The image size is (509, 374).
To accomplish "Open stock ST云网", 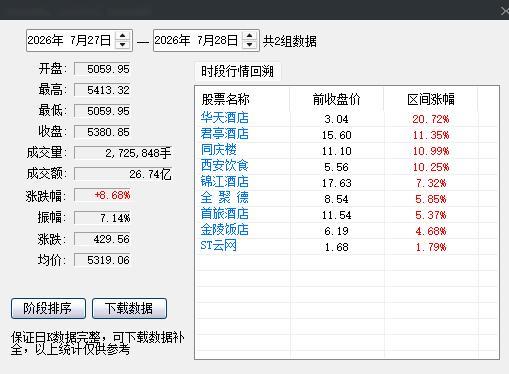I will pyautogui.click(x=219, y=246).
